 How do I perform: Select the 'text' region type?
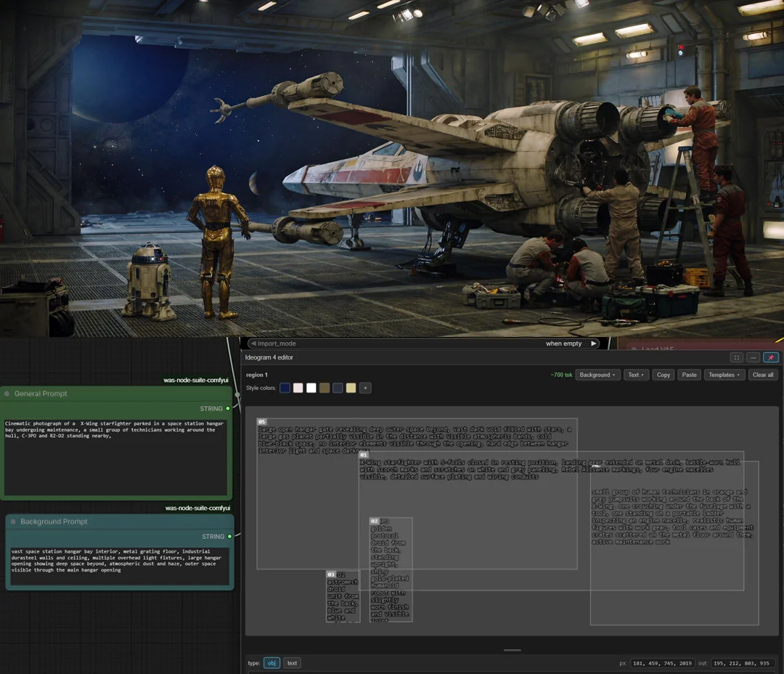(x=292, y=663)
